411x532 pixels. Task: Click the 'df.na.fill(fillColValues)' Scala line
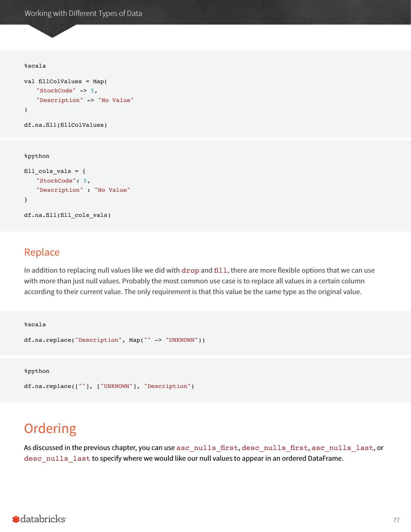(x=66, y=125)
